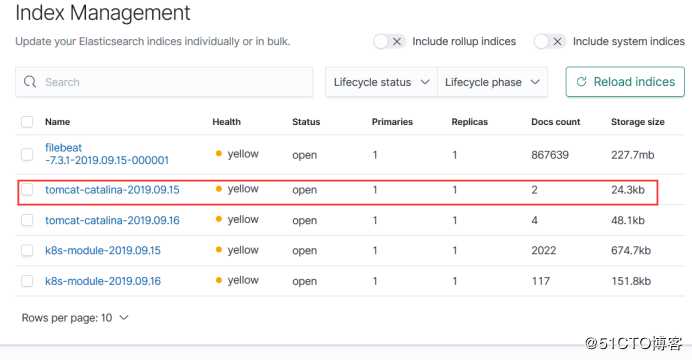
Task: Sort by Replicas column header
Action: pyautogui.click(x=470, y=122)
